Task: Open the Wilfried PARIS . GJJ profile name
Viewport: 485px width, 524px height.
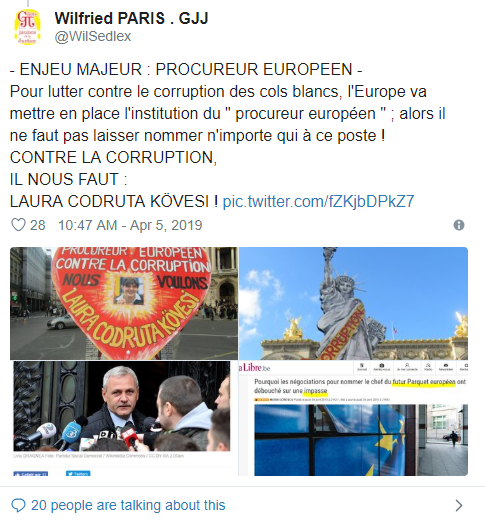Action: [131, 18]
